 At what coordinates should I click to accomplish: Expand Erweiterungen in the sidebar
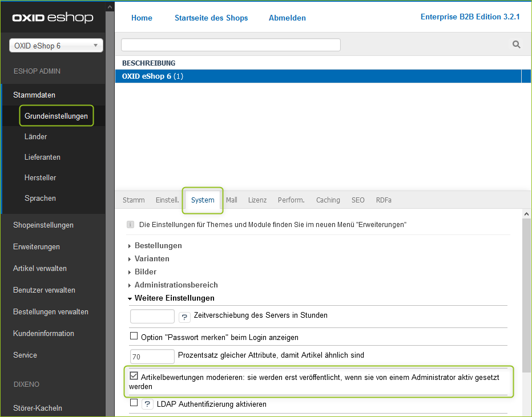point(37,247)
